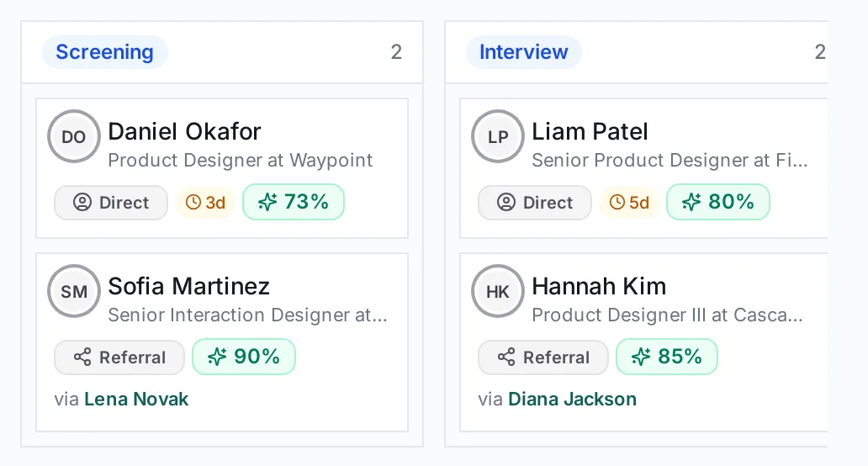Open Sofia Martinez candidate name

(188, 287)
